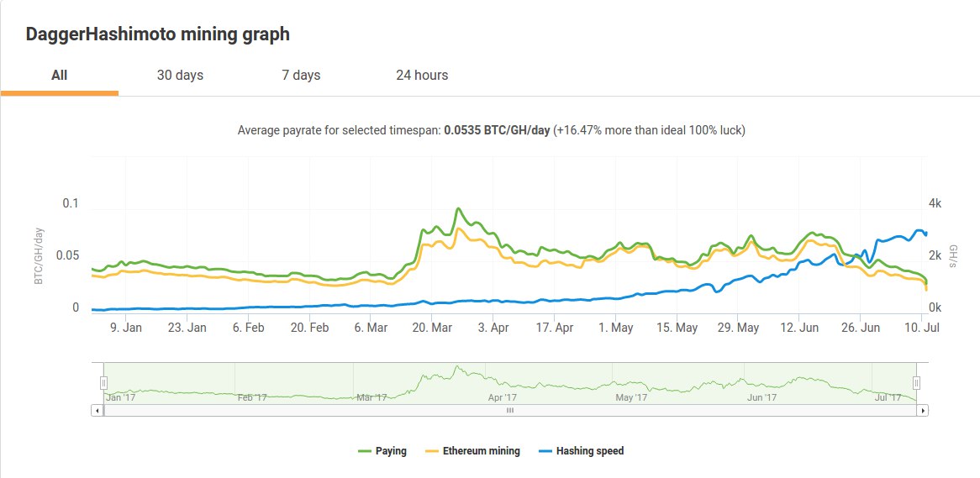
Task: Click the 4k right-axis value
Action: pos(935,203)
